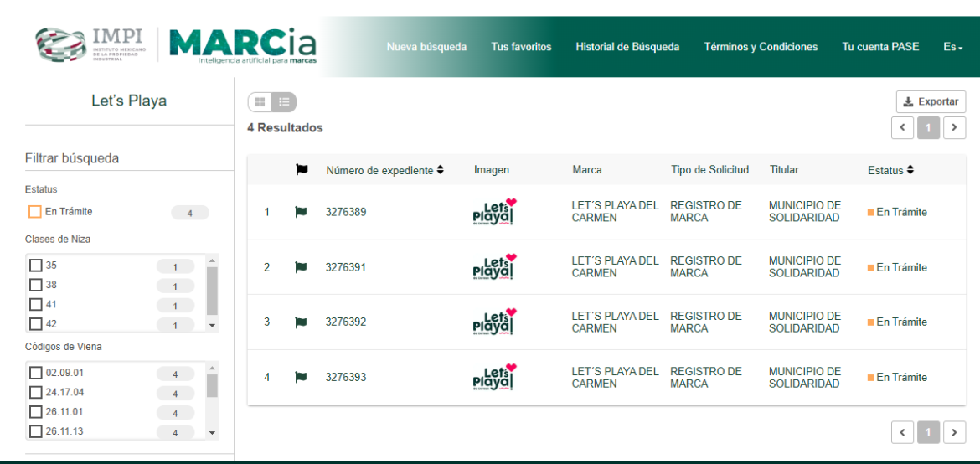Check Viena code 26.11.13

coord(36,431)
